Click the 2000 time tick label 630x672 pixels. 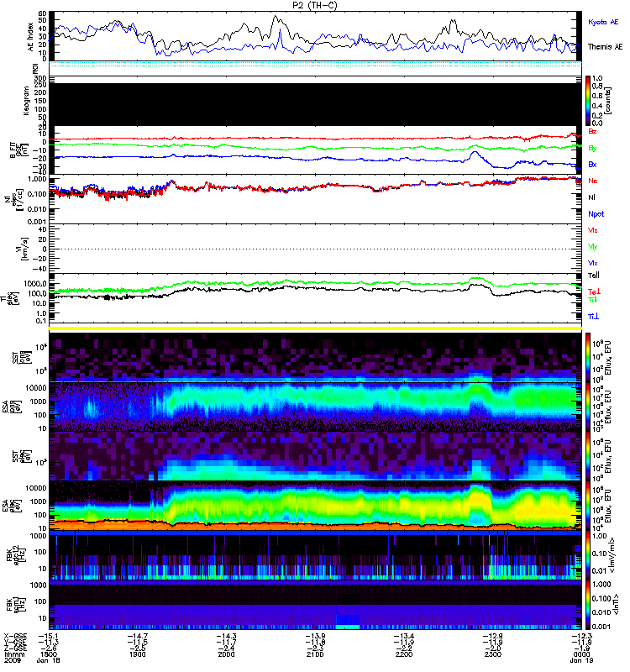(x=226, y=654)
